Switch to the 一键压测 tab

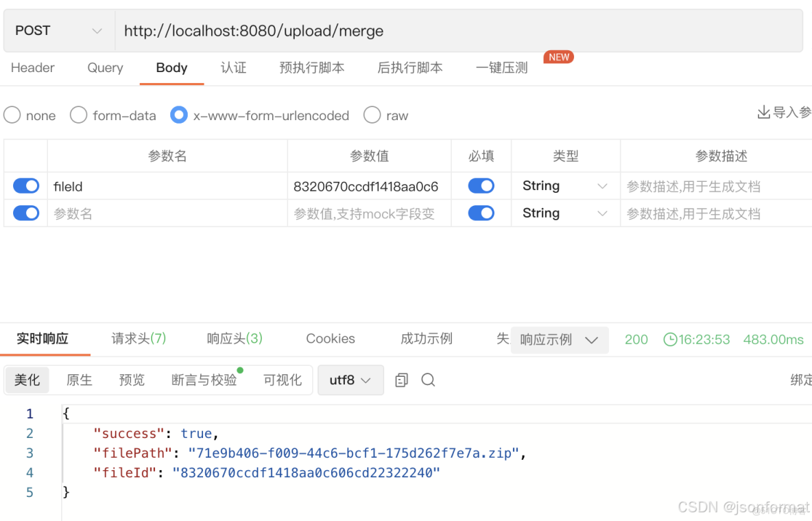[501, 68]
